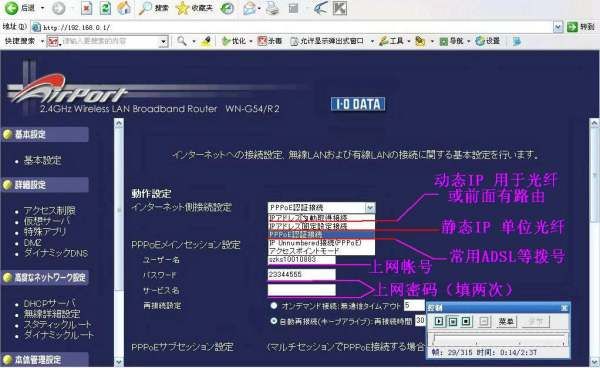Click the green Refresh page icon
This screenshot has height=368, width=600.
[105, 8]
